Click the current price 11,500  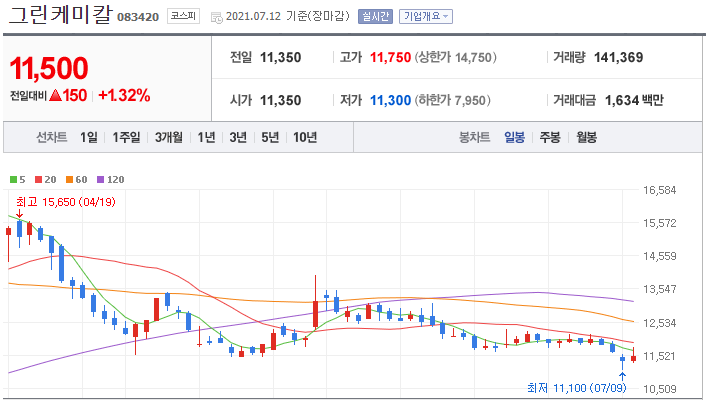tap(49, 68)
